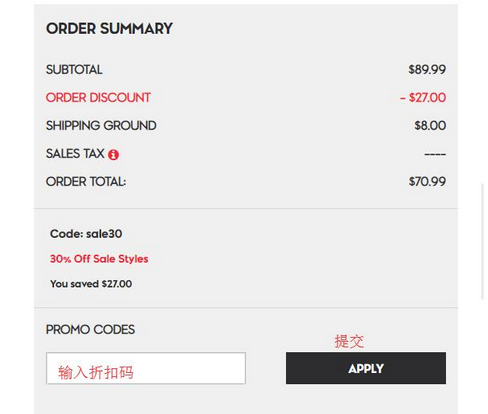Click the APPLY promo code button

coord(366,368)
